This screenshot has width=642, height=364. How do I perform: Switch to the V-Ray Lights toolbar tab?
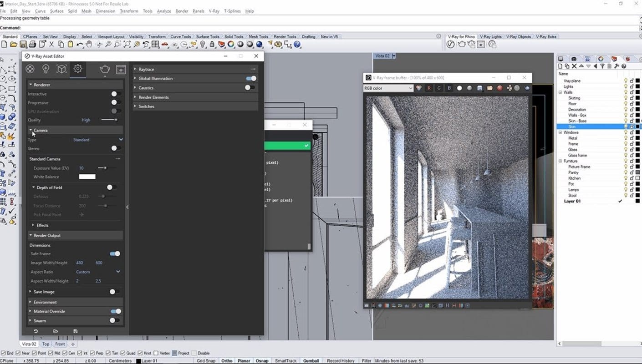(490, 36)
